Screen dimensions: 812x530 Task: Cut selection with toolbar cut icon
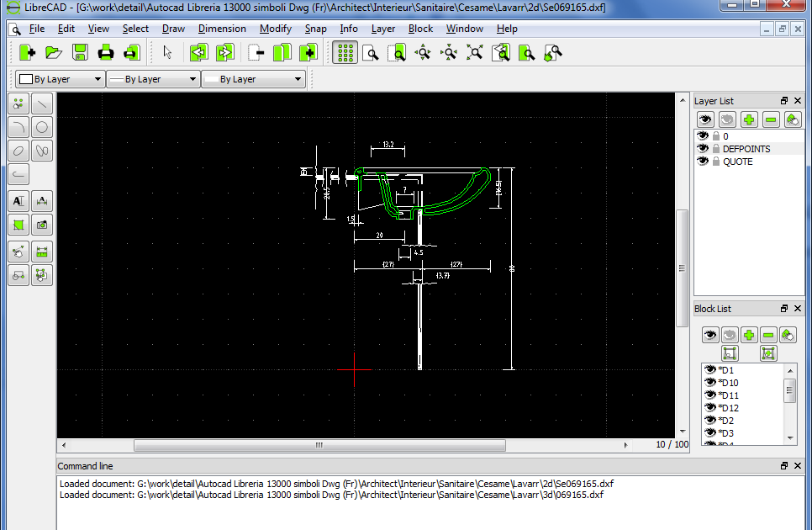pyautogui.click(x=256, y=53)
